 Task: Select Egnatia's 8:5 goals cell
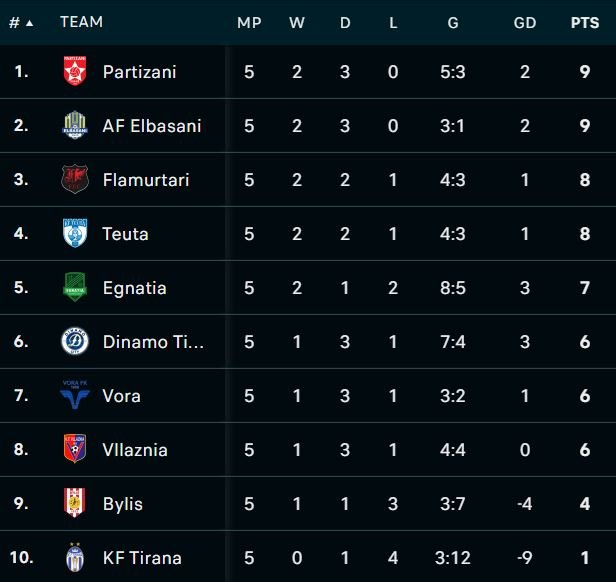pos(453,288)
